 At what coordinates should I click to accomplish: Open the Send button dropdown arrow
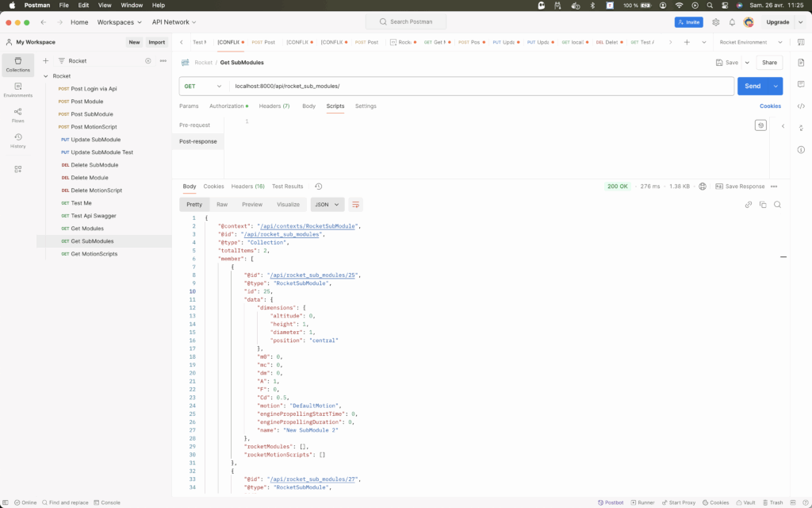click(776, 86)
